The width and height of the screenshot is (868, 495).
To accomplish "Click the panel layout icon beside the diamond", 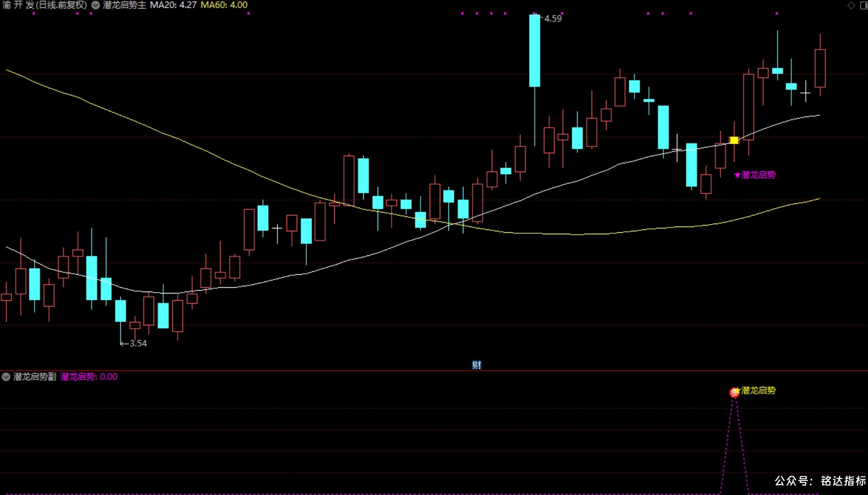I will point(864,5).
